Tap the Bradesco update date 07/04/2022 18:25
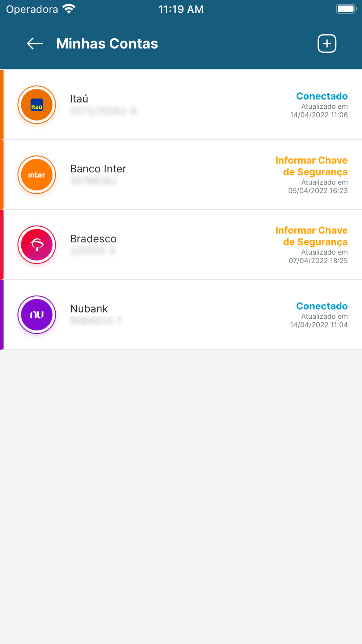 pyautogui.click(x=318, y=260)
